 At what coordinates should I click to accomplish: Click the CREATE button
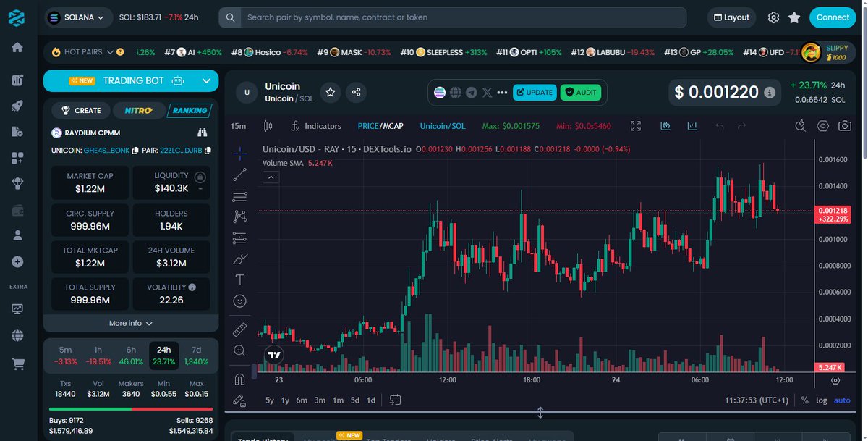point(81,111)
